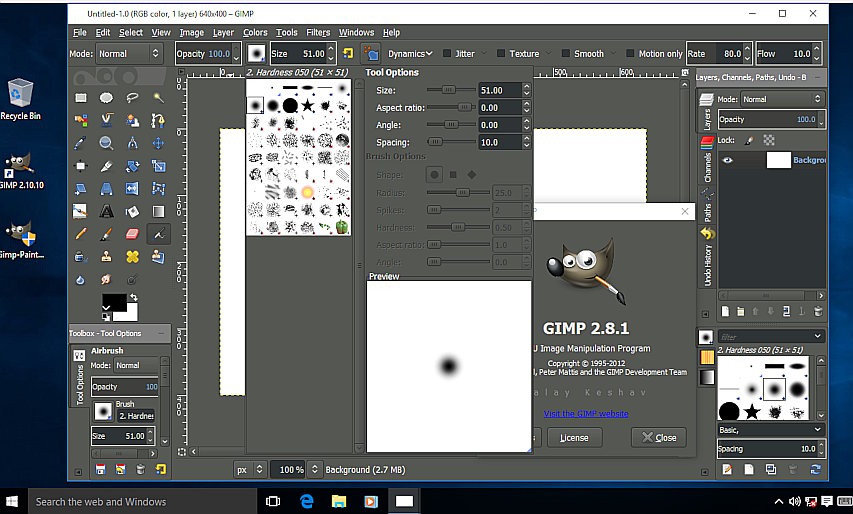
Task: Switch to the Channels tab
Action: coord(707,159)
